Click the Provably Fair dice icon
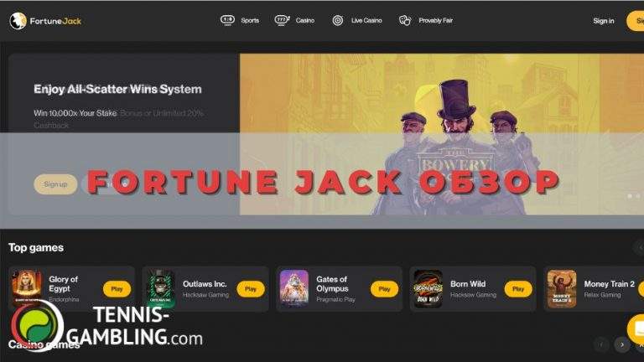Screen dimensions: 644x362 pos(405,20)
